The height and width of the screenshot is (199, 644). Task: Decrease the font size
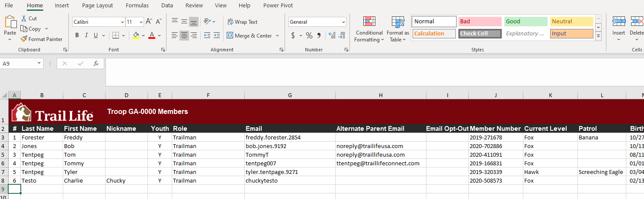coord(158,22)
